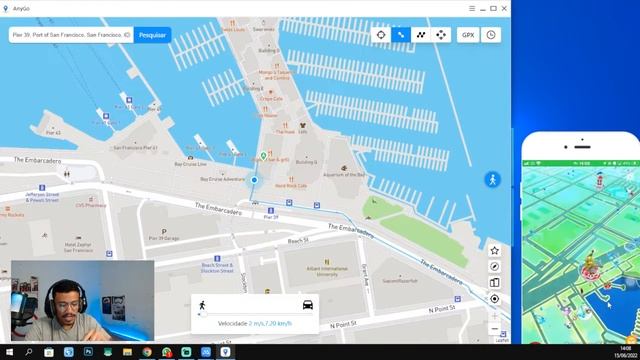Open the history clock icon
The width and height of the screenshot is (640, 360).
(x=491, y=35)
